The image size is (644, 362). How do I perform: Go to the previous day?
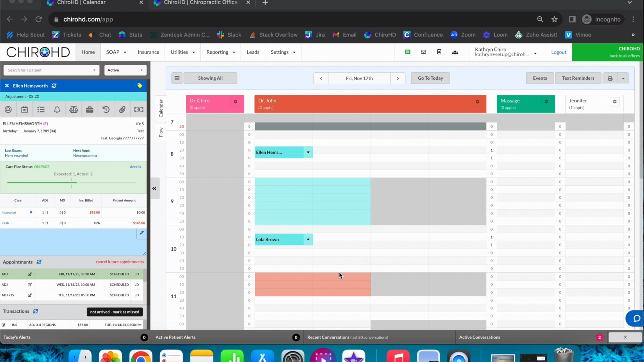coord(321,78)
